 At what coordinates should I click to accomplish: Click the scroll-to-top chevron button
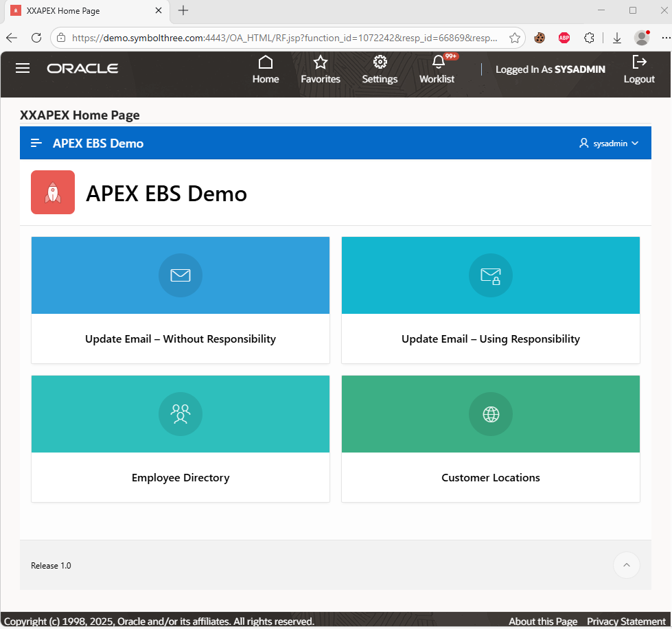click(x=627, y=565)
